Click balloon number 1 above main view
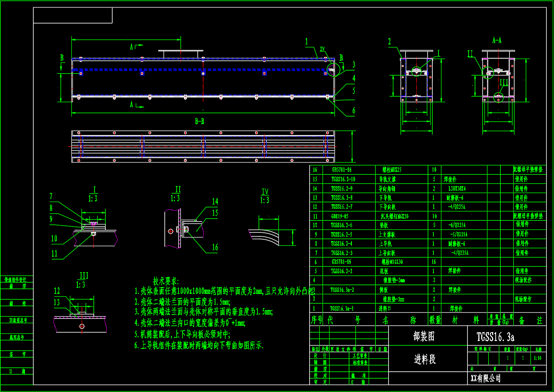554x392 pixels. coord(307,42)
